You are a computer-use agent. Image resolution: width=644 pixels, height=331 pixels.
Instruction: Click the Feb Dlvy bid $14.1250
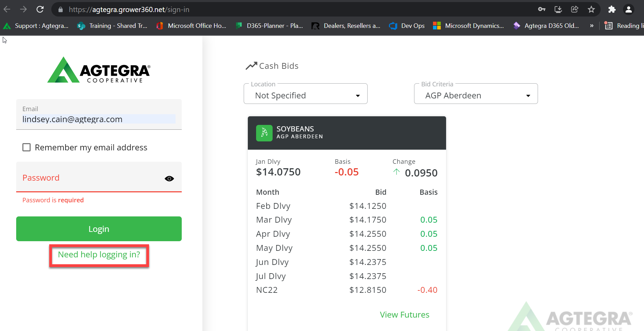coord(368,206)
